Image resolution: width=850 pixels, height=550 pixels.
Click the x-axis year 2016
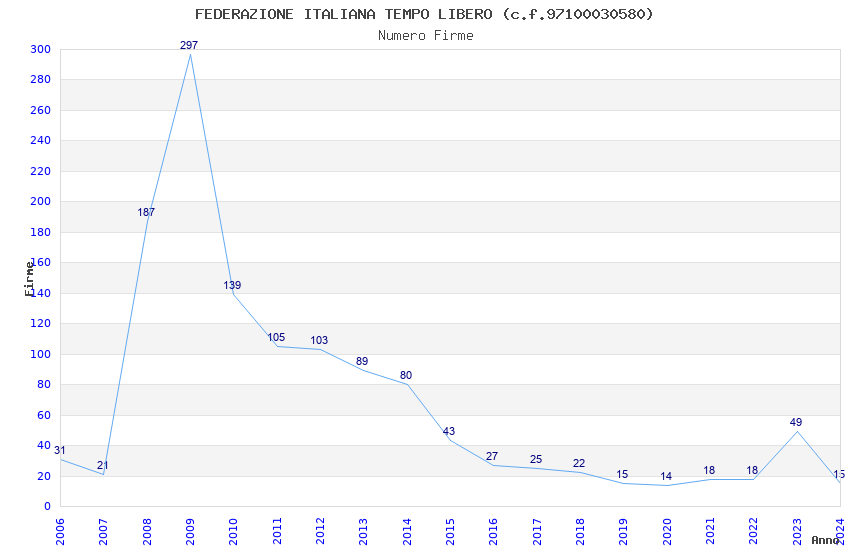[493, 532]
